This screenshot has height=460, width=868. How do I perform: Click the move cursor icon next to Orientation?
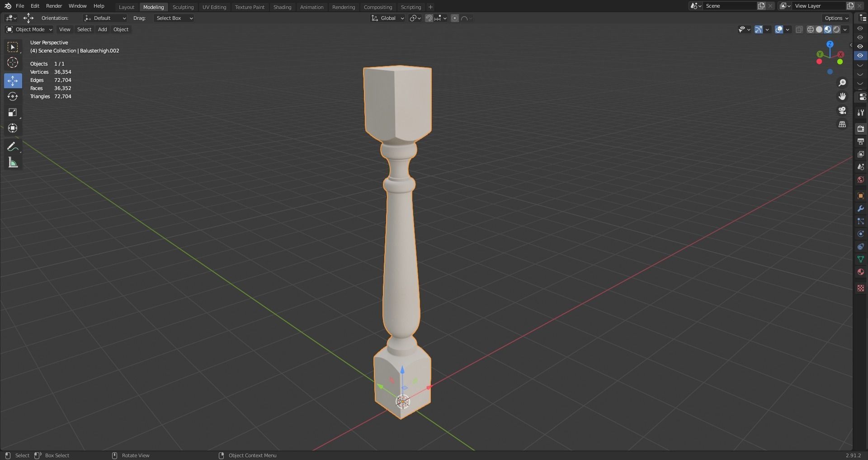click(28, 18)
